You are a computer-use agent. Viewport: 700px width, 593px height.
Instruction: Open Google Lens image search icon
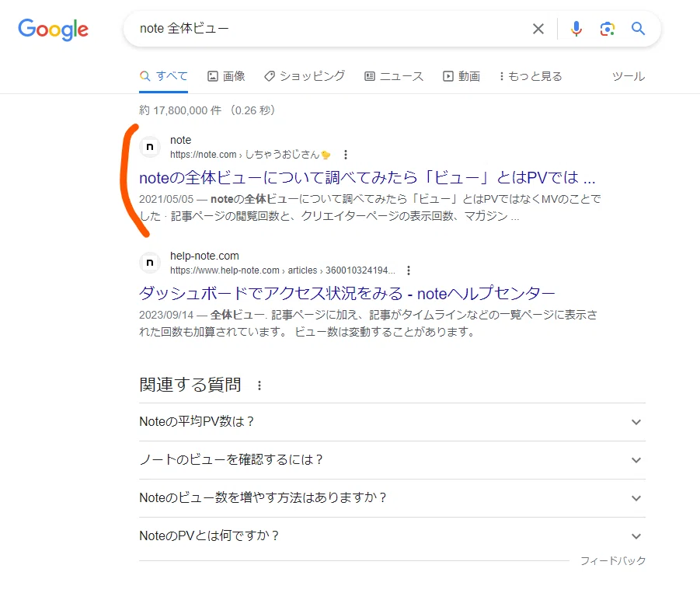[607, 29]
